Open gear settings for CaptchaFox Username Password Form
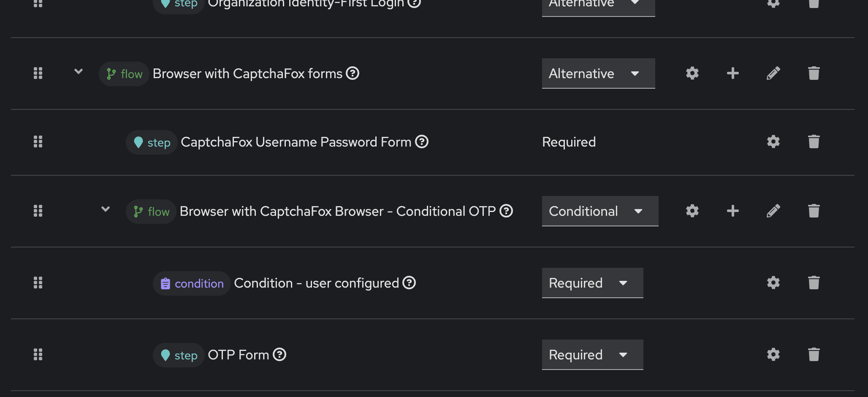 773,141
